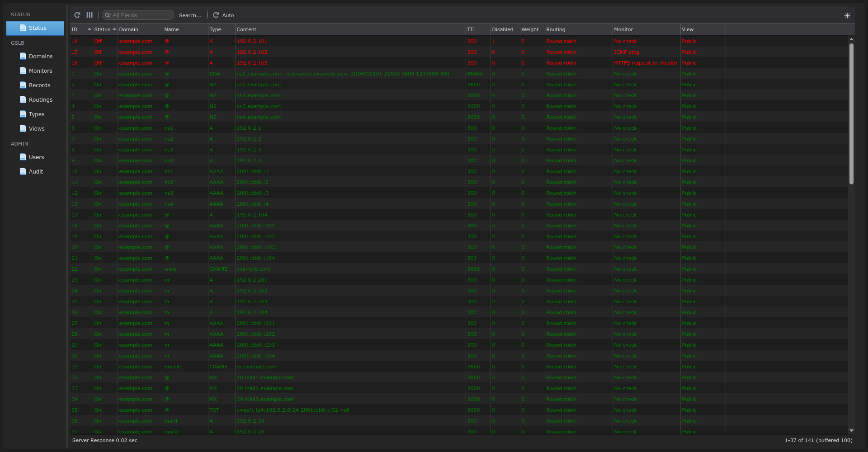Sort by the Name column header

pyautogui.click(x=185, y=29)
